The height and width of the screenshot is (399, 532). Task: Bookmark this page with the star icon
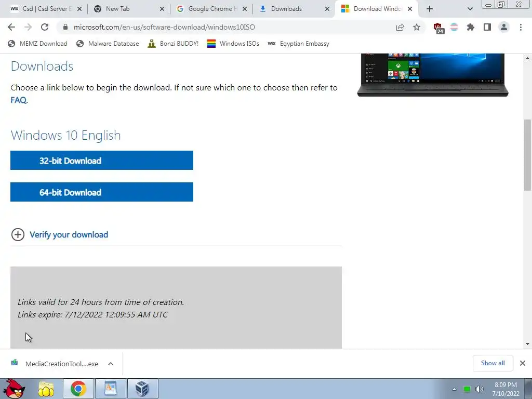(x=417, y=27)
